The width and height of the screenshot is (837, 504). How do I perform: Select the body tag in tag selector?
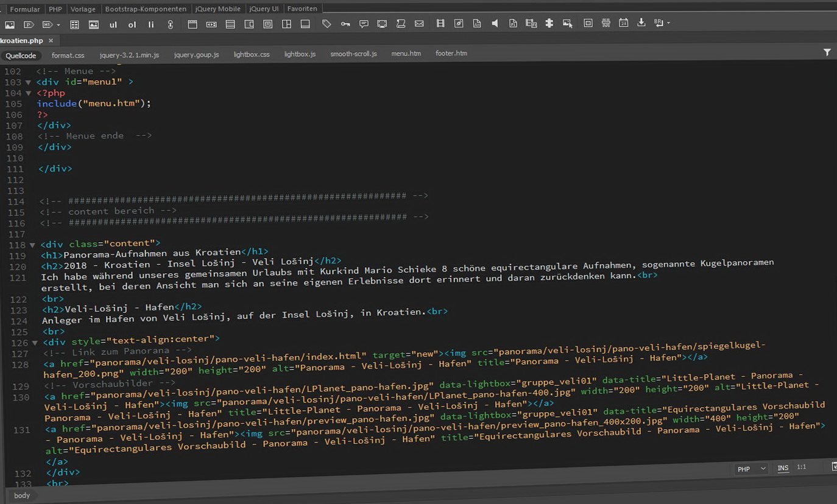(22, 495)
